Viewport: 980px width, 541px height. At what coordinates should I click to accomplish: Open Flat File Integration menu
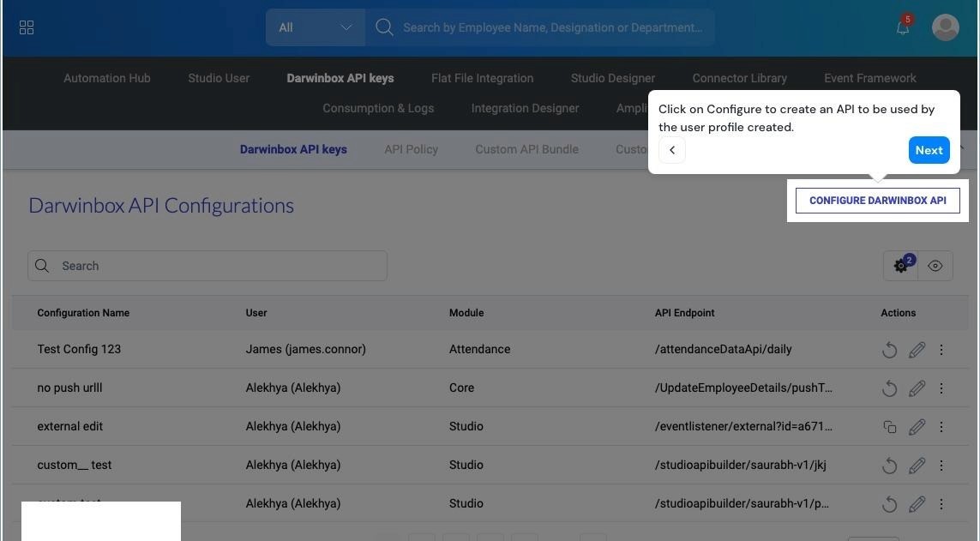482,78
